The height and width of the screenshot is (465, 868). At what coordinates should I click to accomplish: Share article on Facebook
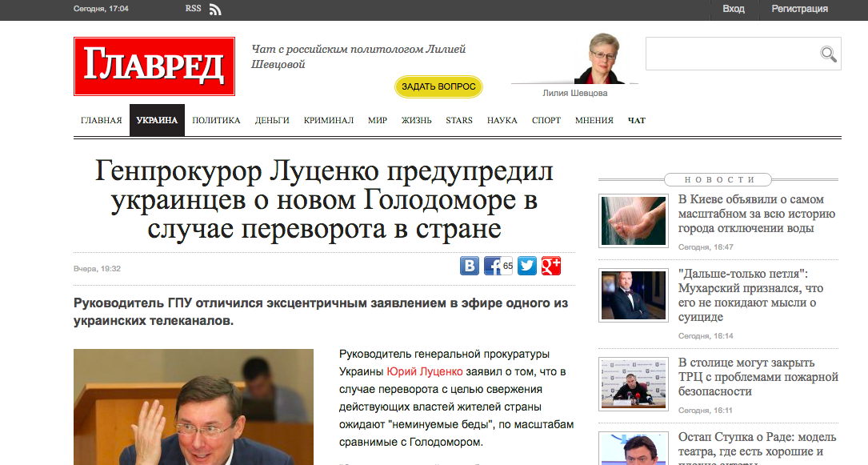pyautogui.click(x=493, y=266)
